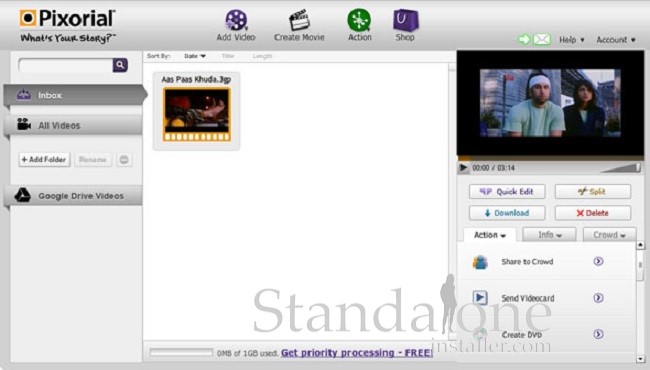Open the green Action icon

(x=359, y=20)
